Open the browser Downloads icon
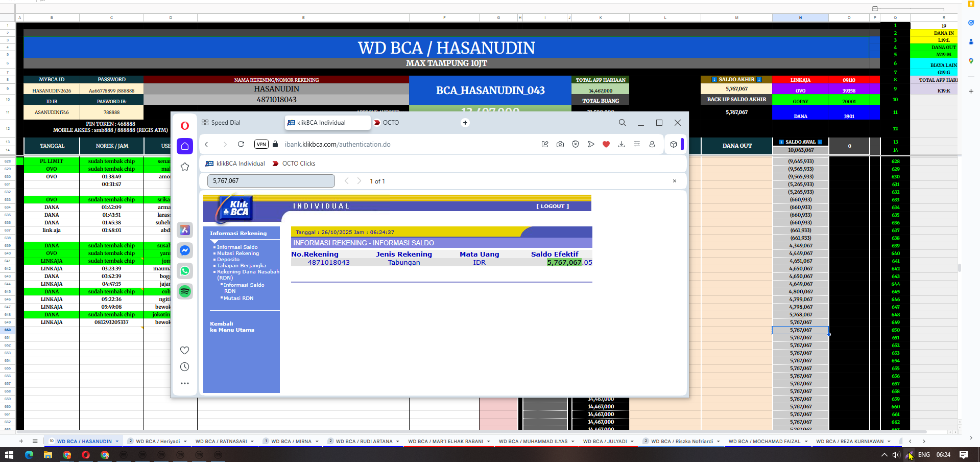Image resolution: width=980 pixels, height=462 pixels. (x=622, y=144)
